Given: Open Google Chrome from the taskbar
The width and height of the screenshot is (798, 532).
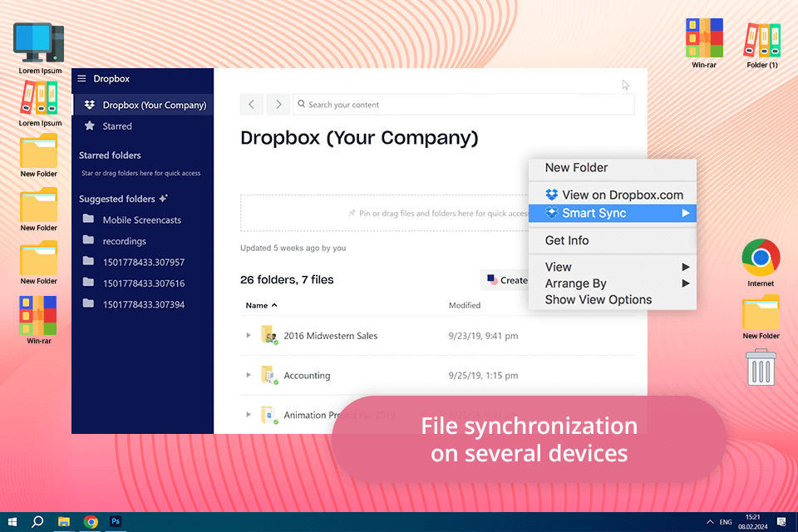Looking at the screenshot, I should [x=91, y=522].
